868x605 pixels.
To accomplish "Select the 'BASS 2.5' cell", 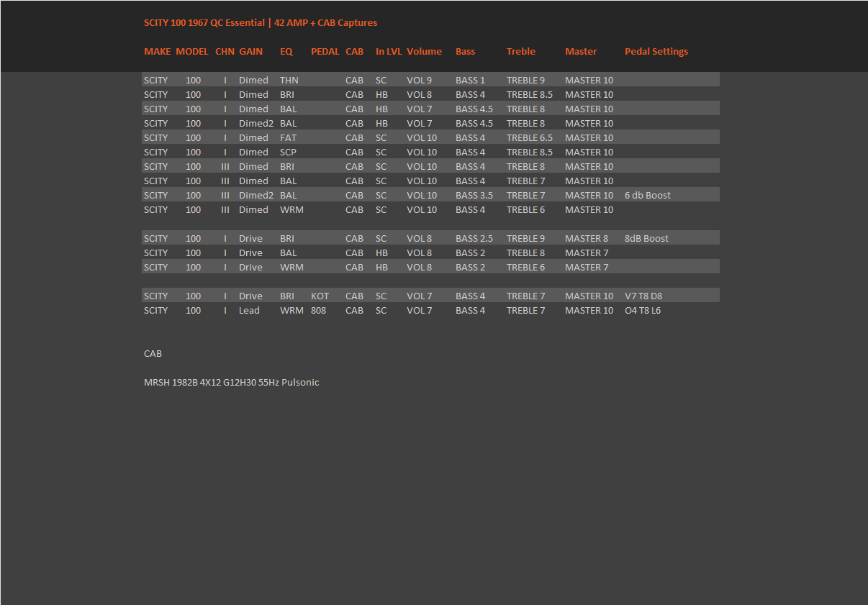I will [x=474, y=238].
